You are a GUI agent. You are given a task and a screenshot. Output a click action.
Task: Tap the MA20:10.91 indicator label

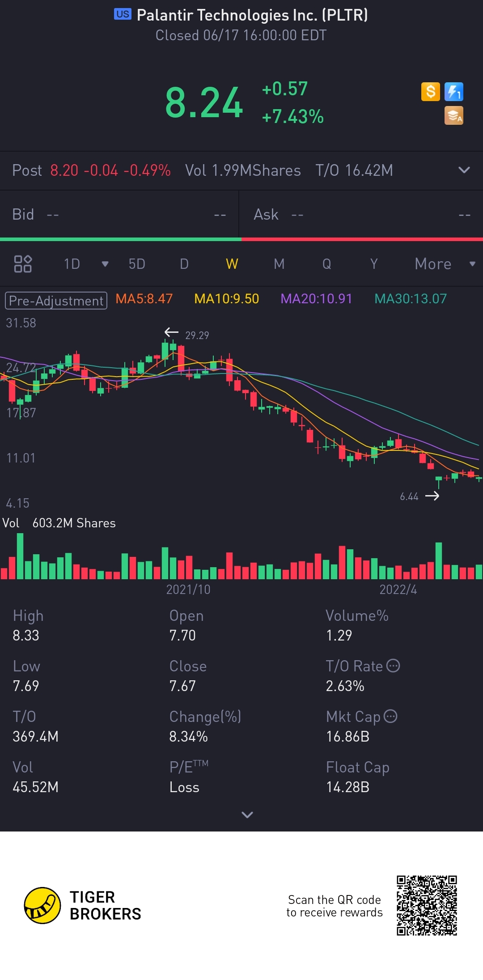tap(316, 299)
